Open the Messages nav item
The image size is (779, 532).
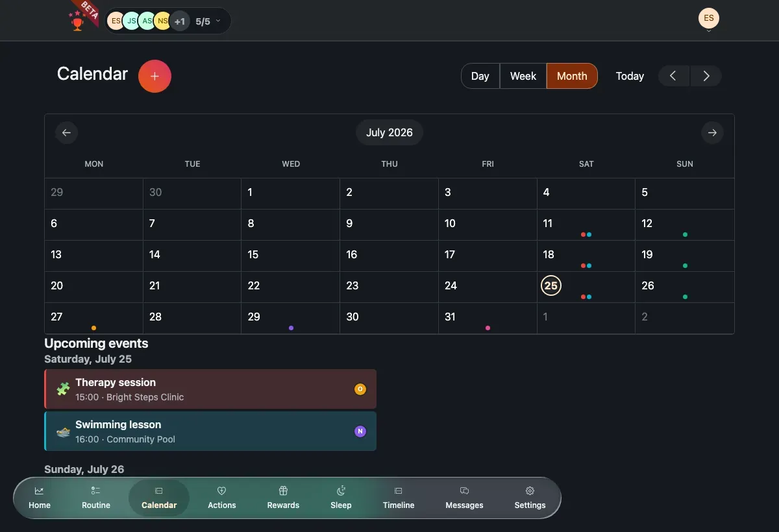click(x=464, y=498)
